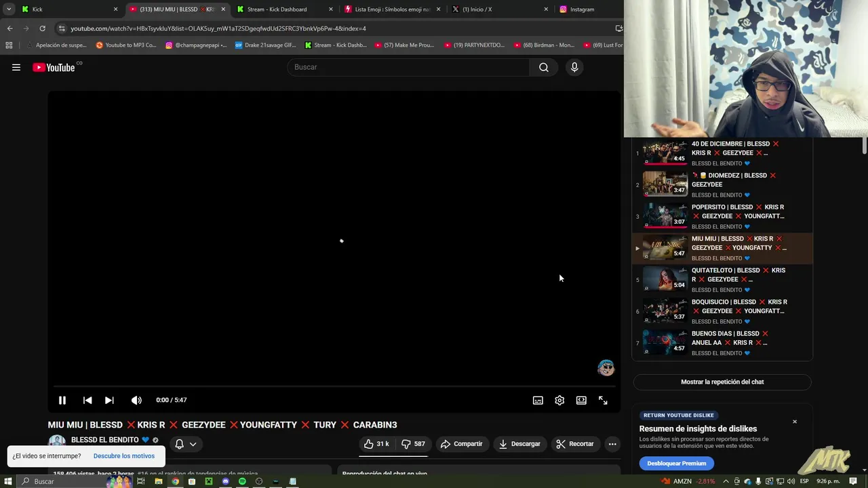Open Chrome from the taskbar
Screen dimensions: 868x488
point(176,481)
